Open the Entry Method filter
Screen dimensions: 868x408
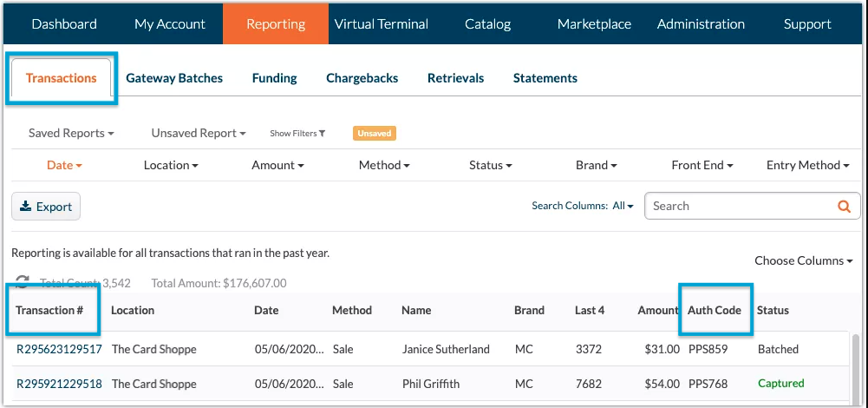click(x=806, y=165)
